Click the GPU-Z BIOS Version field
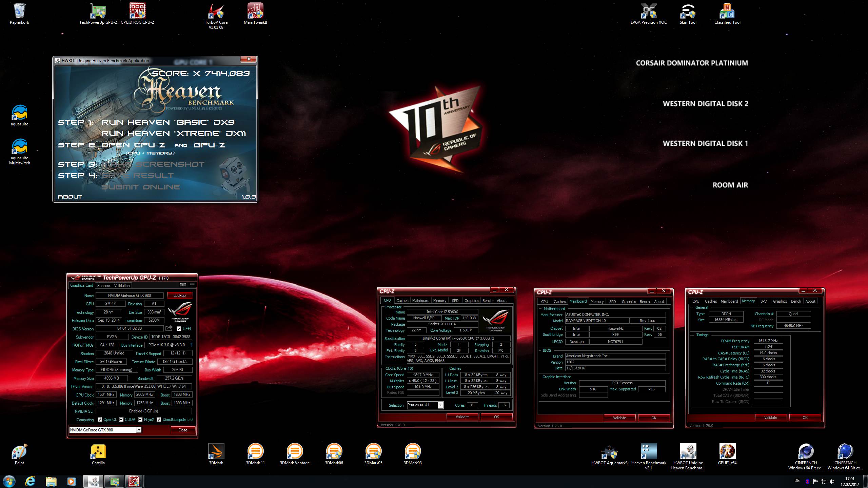The width and height of the screenshot is (868, 488). tap(130, 328)
